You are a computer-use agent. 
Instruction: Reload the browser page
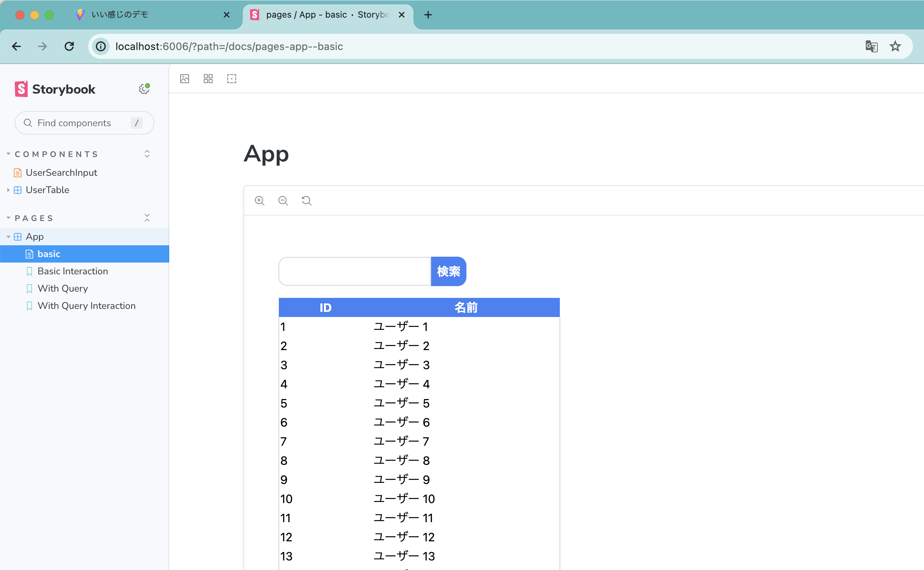(x=69, y=46)
